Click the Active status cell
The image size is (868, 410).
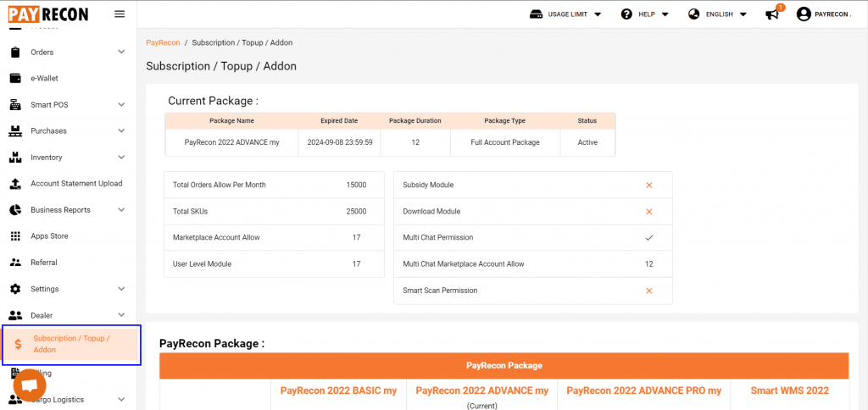587,142
